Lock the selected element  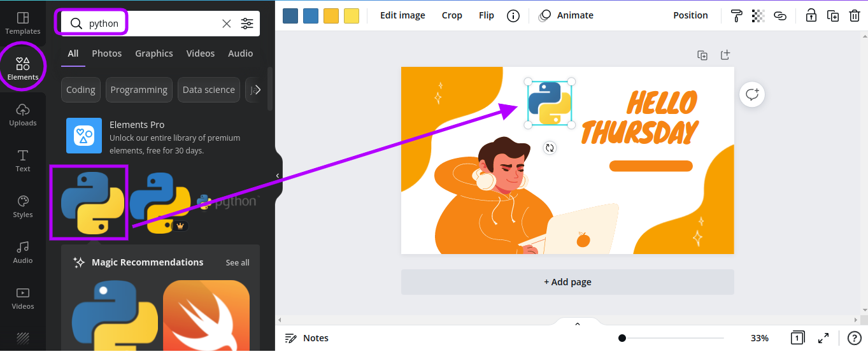(x=811, y=16)
